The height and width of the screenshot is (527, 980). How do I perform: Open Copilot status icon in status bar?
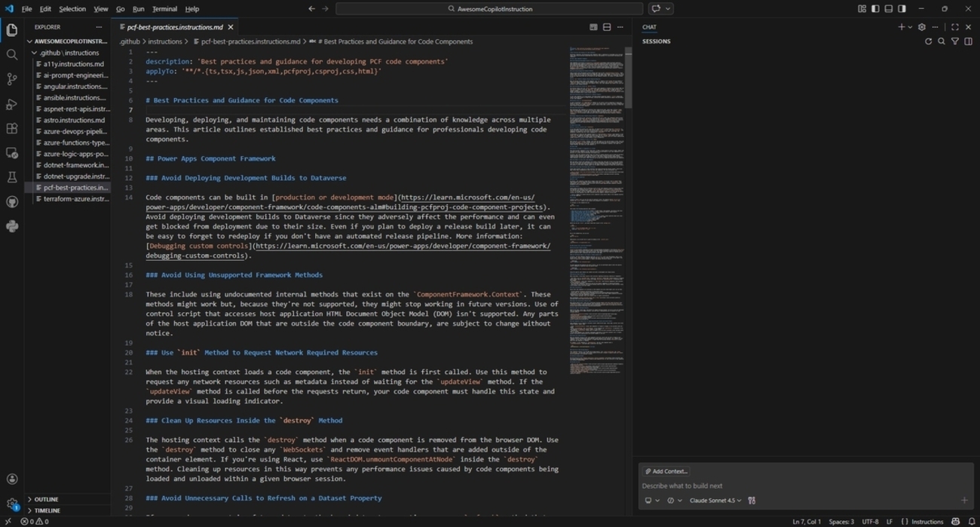956,522
